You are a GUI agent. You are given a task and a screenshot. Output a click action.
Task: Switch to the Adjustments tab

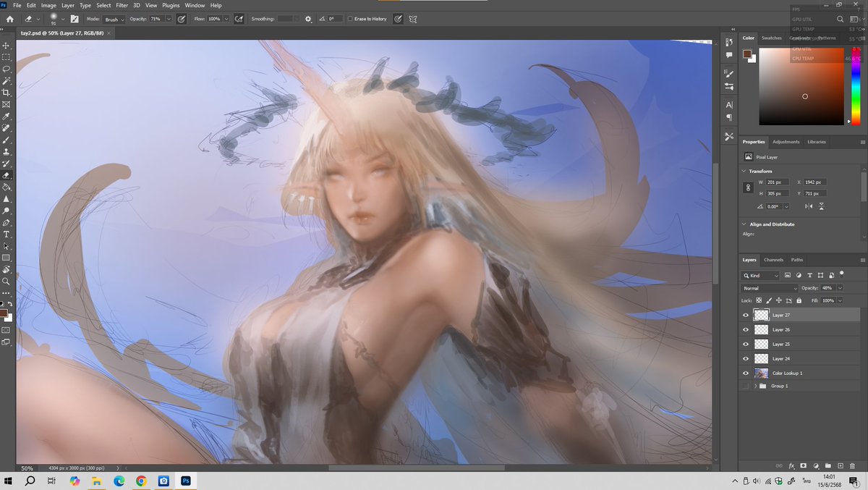[786, 142]
